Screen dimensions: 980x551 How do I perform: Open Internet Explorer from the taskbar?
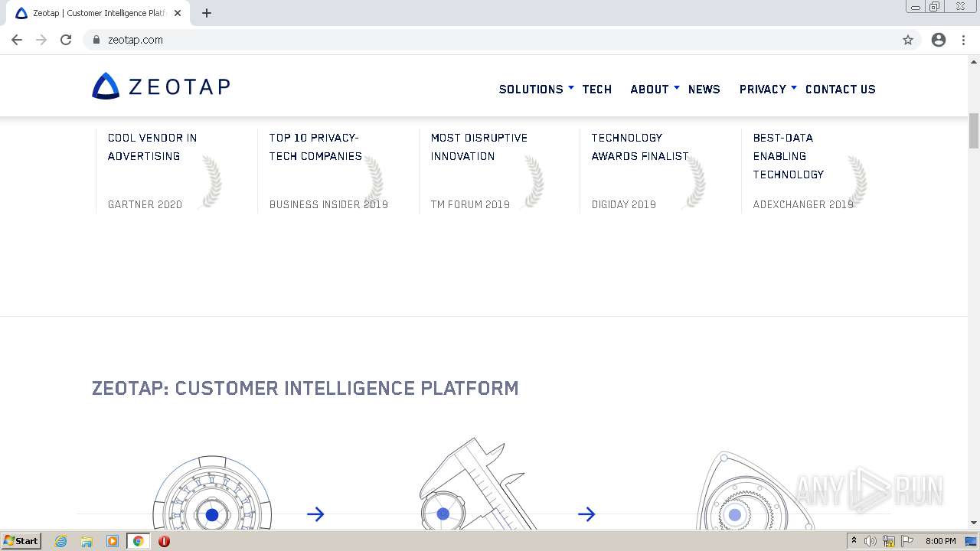[61, 541]
